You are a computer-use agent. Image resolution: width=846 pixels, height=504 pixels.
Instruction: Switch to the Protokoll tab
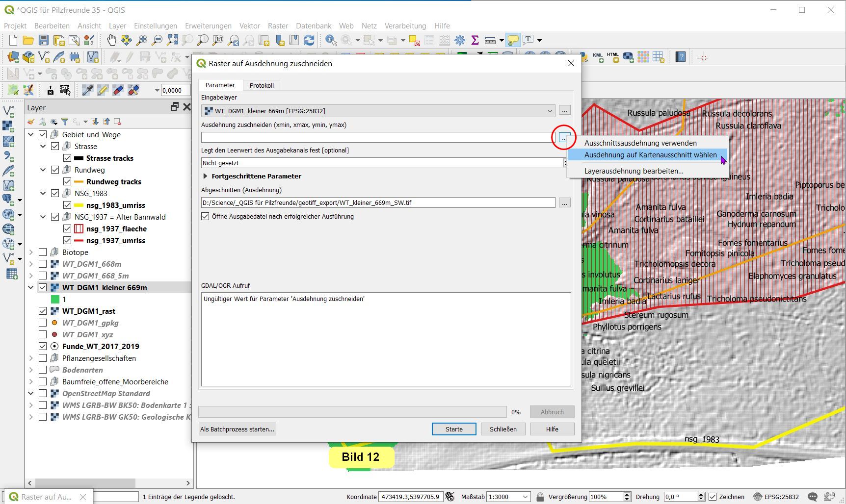click(x=262, y=85)
